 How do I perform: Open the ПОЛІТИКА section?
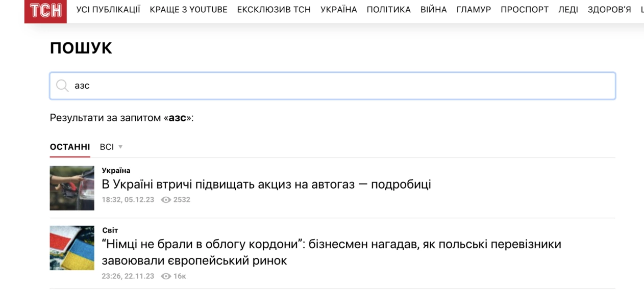point(389,10)
